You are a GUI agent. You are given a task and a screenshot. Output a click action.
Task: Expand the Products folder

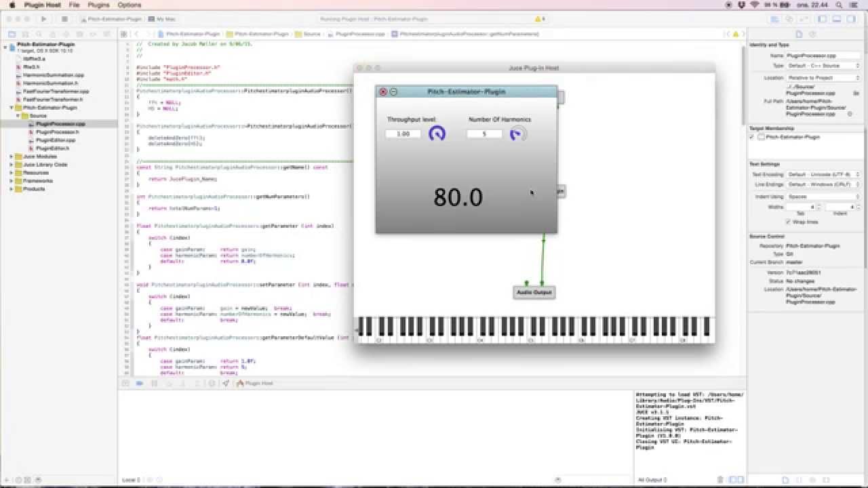(x=12, y=189)
